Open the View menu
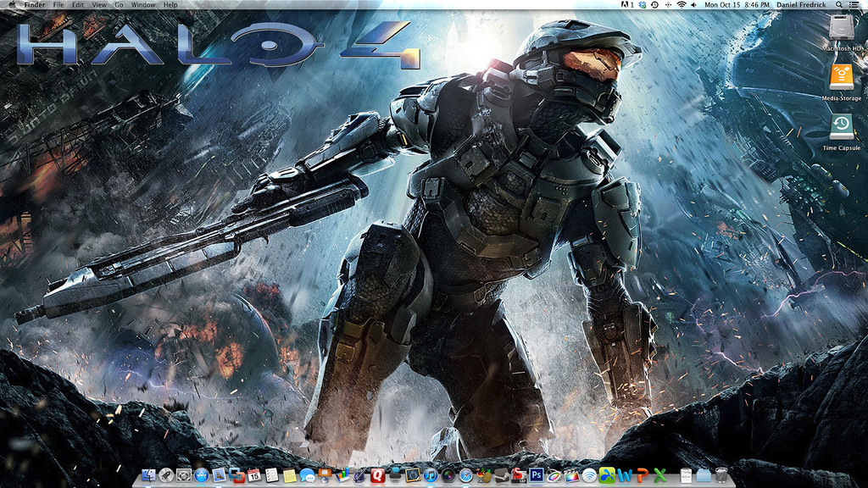The height and width of the screenshot is (488, 868). [x=99, y=4]
